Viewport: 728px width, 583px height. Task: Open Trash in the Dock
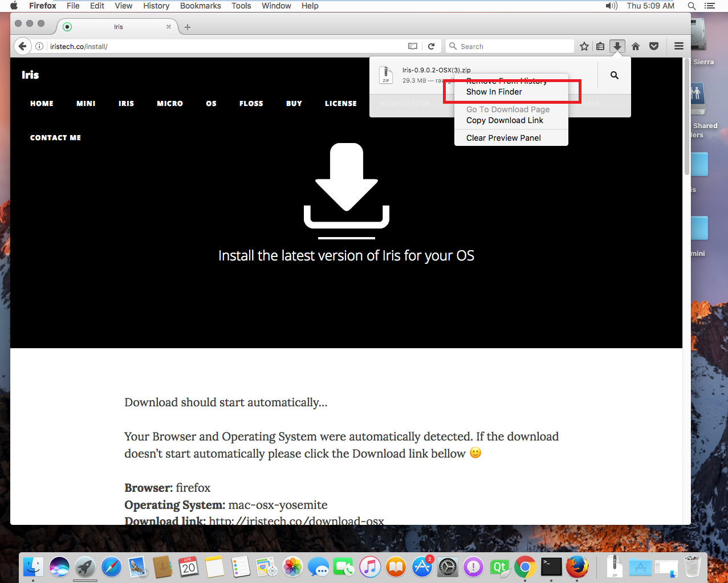tap(692, 567)
